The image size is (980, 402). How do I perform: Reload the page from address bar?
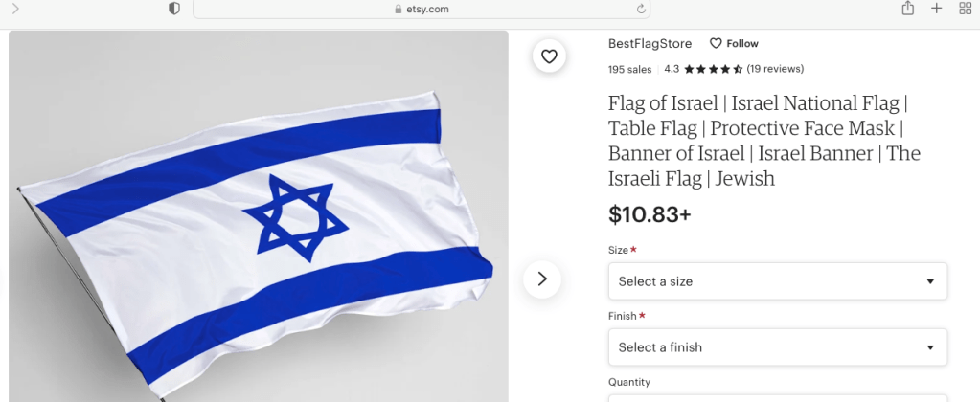(641, 10)
